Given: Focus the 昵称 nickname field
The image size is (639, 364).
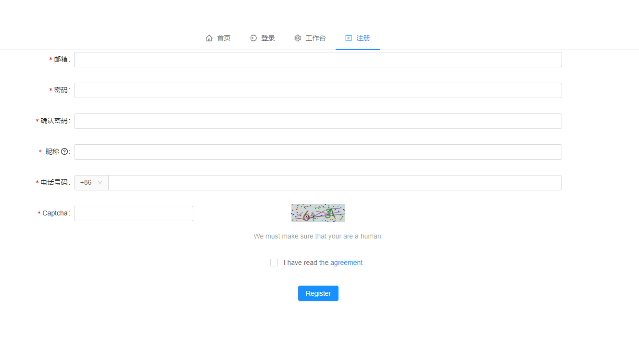Looking at the screenshot, I should click(318, 151).
